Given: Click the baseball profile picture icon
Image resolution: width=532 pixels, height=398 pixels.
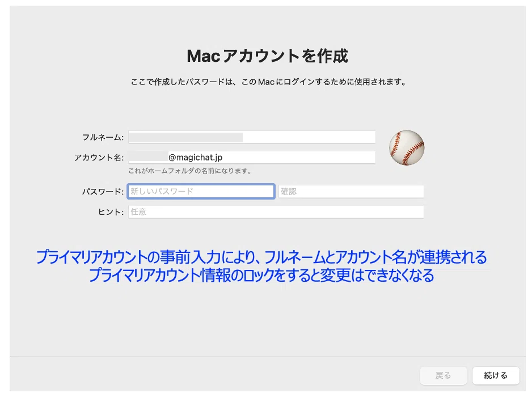Looking at the screenshot, I should click(407, 147).
